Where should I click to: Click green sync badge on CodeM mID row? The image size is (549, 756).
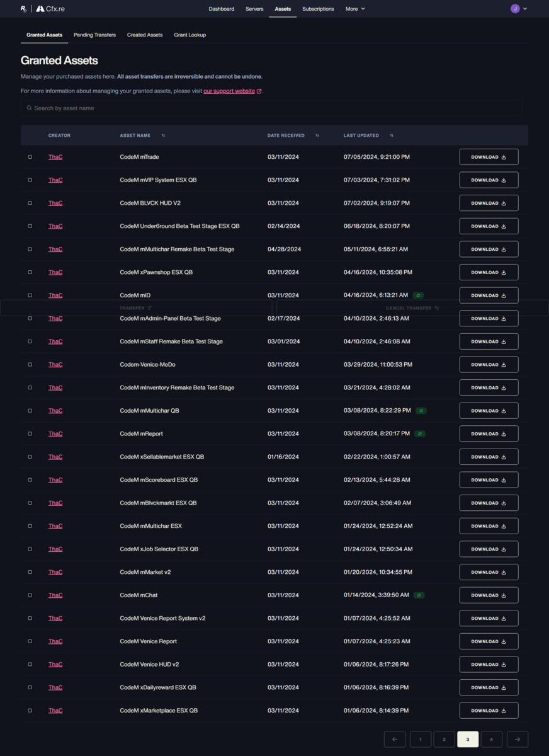coord(418,295)
